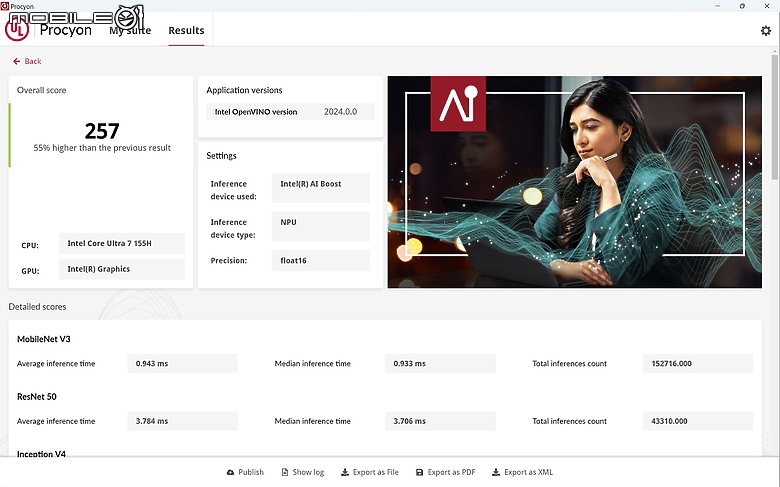Minimize the Procyon window

pyautogui.click(x=717, y=6)
